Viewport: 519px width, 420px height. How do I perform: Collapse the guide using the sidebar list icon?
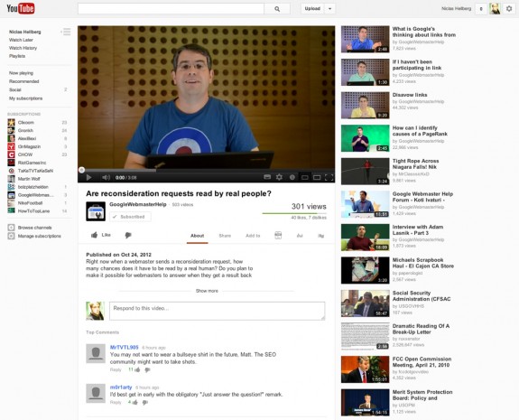click(x=66, y=32)
